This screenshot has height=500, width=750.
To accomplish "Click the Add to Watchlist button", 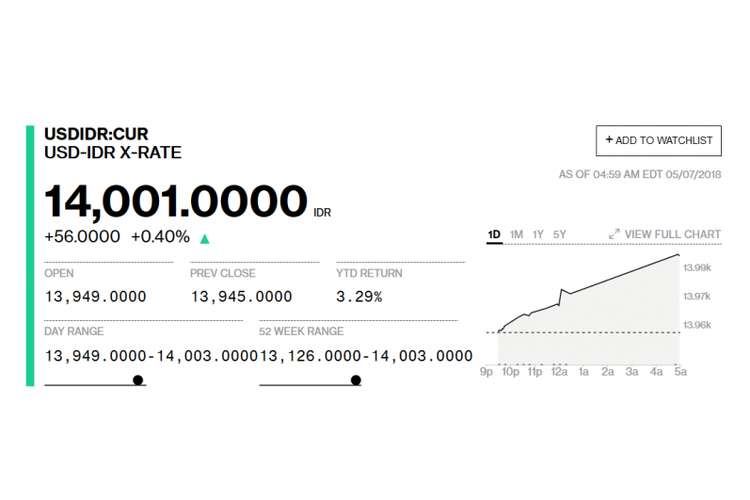I will coord(658,141).
